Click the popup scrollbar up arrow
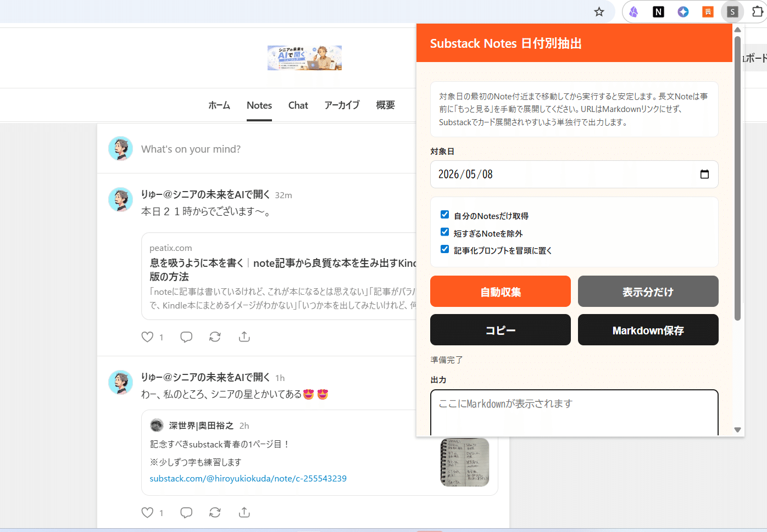This screenshot has height=532, width=767. click(738, 30)
